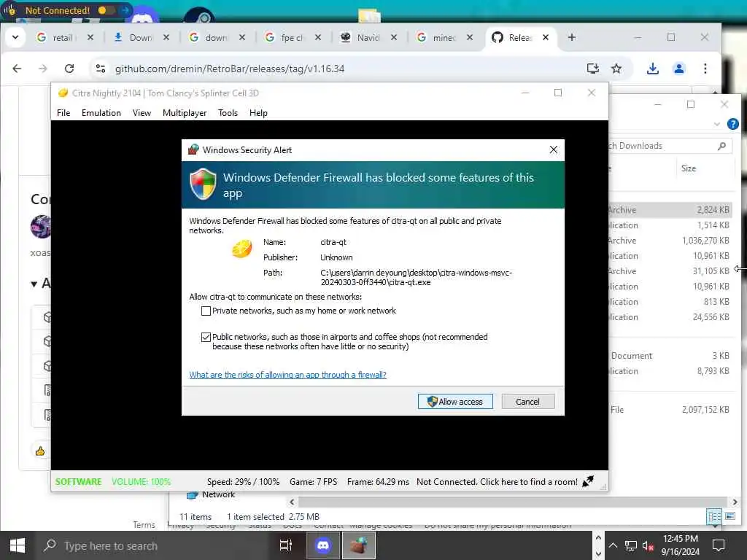This screenshot has height=560, width=747.
Task: Open the firewall risks help link
Action: pos(287,375)
